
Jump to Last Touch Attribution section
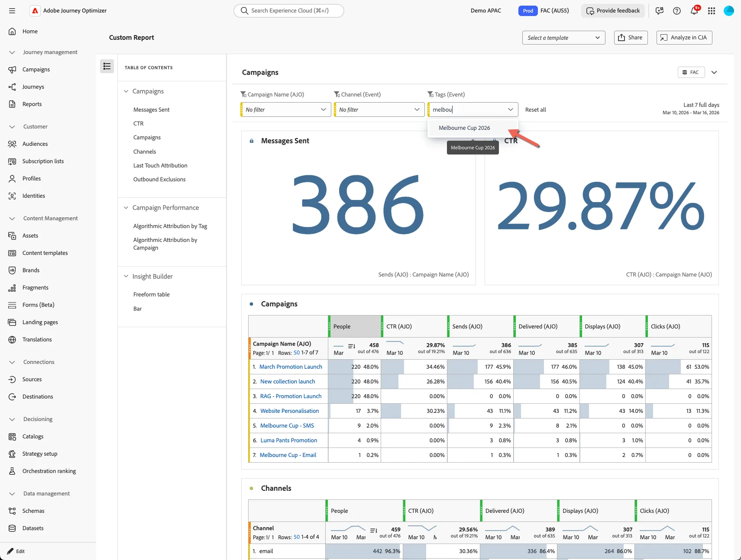(160, 165)
